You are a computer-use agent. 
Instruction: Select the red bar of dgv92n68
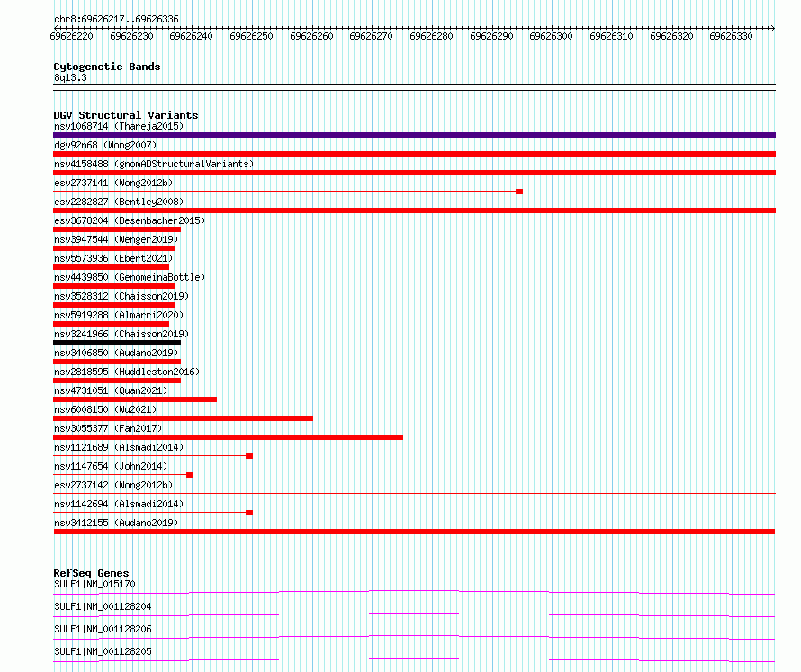[414, 154]
